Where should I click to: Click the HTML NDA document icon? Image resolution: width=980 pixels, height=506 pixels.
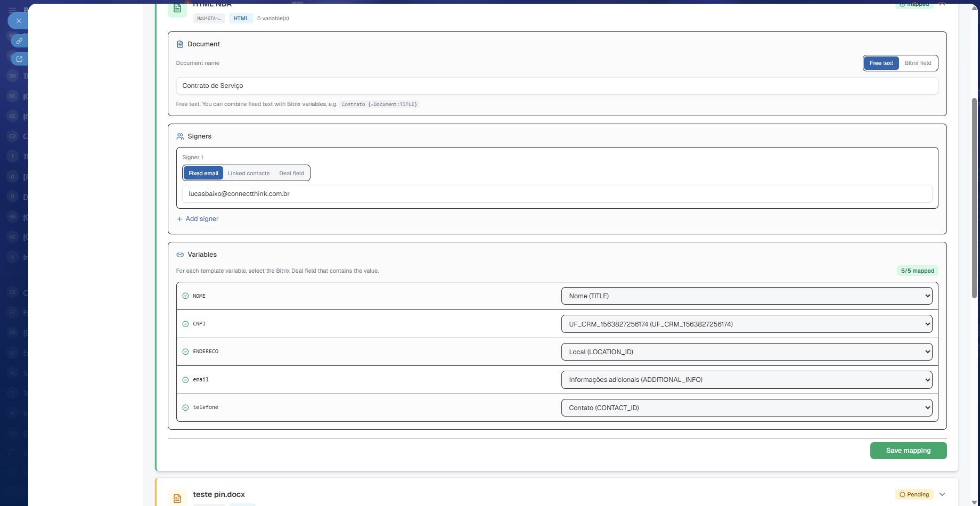(x=177, y=9)
